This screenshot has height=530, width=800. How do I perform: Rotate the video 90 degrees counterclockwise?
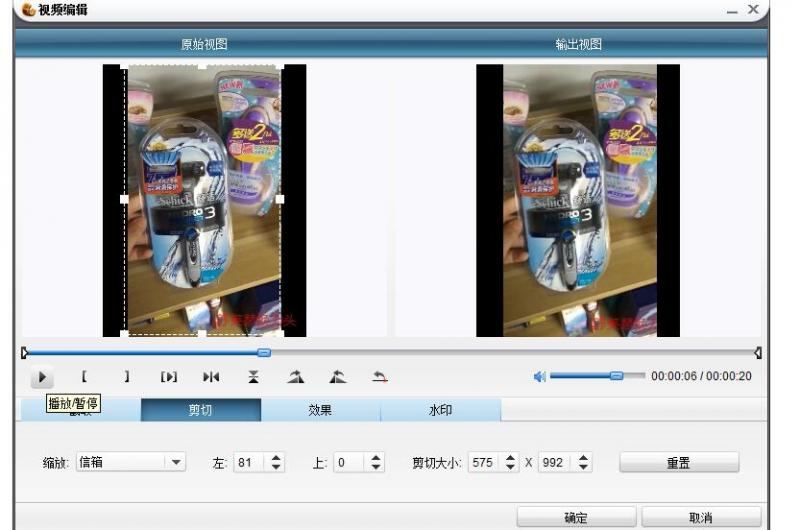tap(337, 377)
